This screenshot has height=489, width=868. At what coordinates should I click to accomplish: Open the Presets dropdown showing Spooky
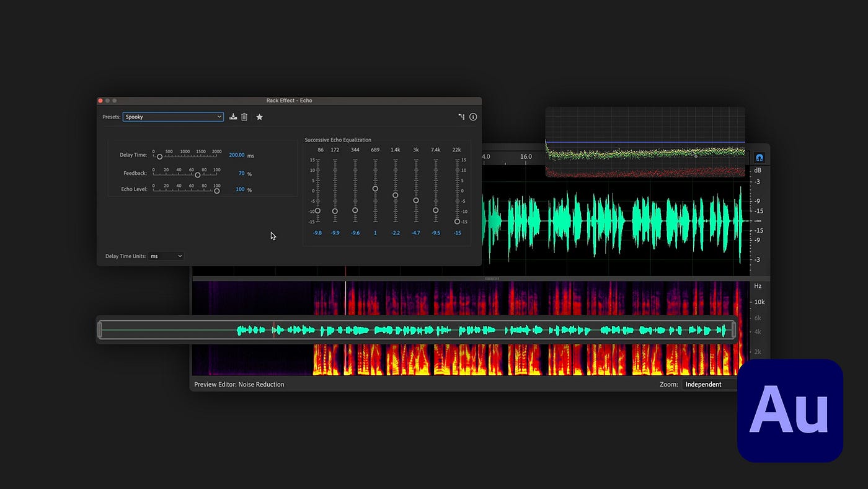click(173, 117)
